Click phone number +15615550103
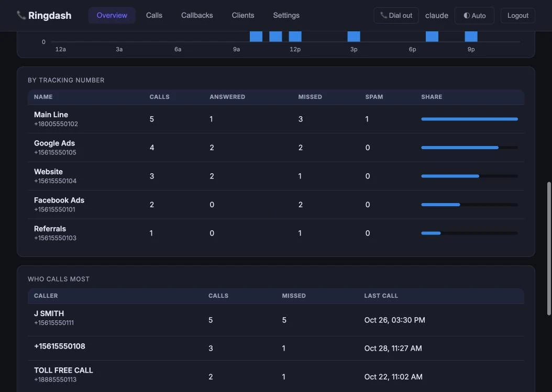 pos(55,238)
